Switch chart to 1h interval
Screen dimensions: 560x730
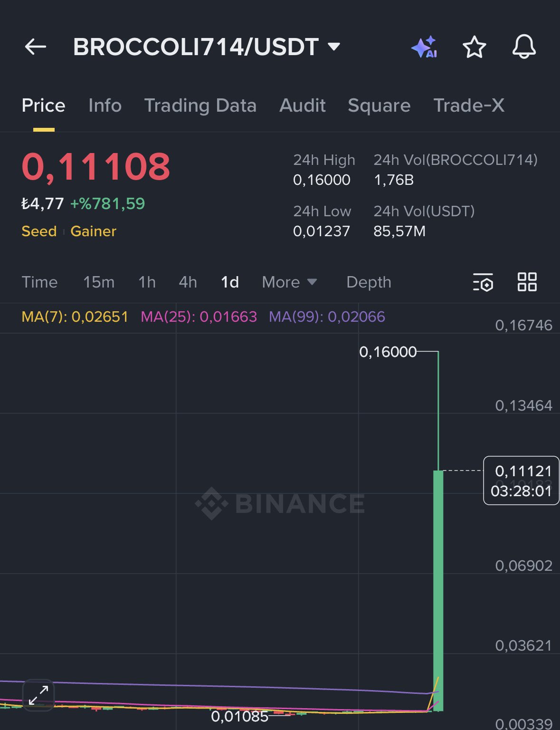point(147,282)
